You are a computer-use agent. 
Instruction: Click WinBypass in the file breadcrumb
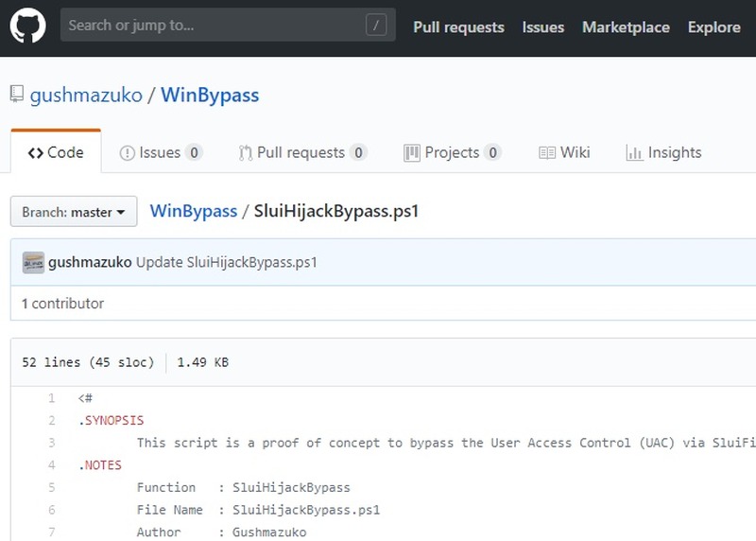click(194, 211)
